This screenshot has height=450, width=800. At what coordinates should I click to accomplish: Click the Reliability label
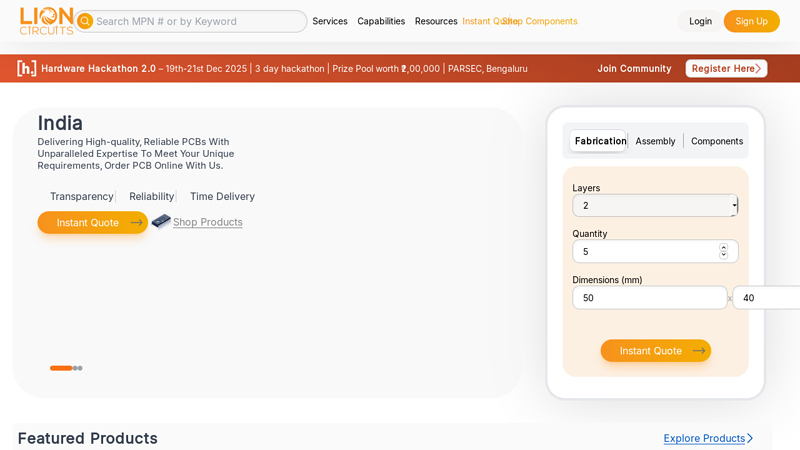(152, 196)
